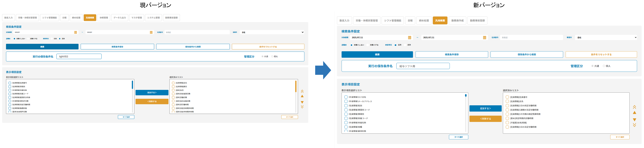Select 個人 radio in right screen's 管理区分
644x148 pixels.
point(604,66)
